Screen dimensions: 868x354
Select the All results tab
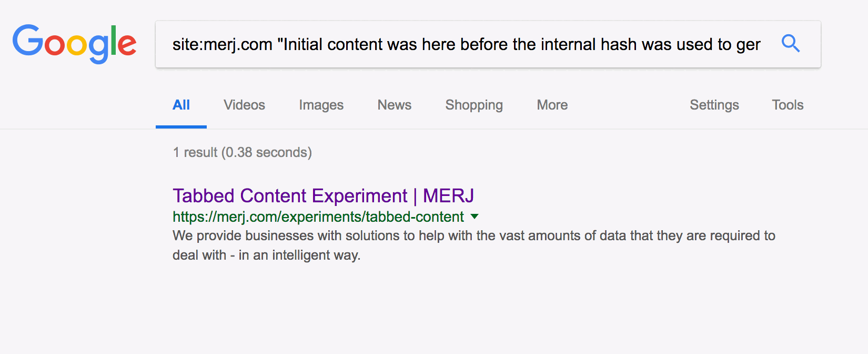click(181, 105)
